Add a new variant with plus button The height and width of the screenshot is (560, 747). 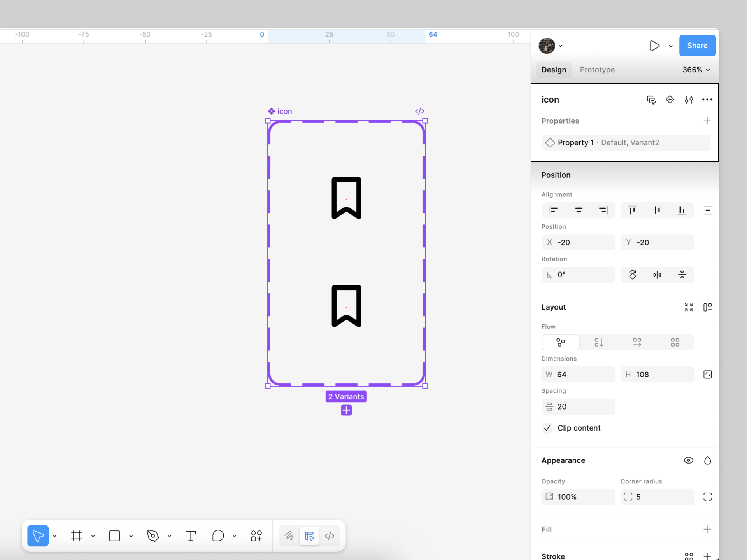[x=346, y=410]
